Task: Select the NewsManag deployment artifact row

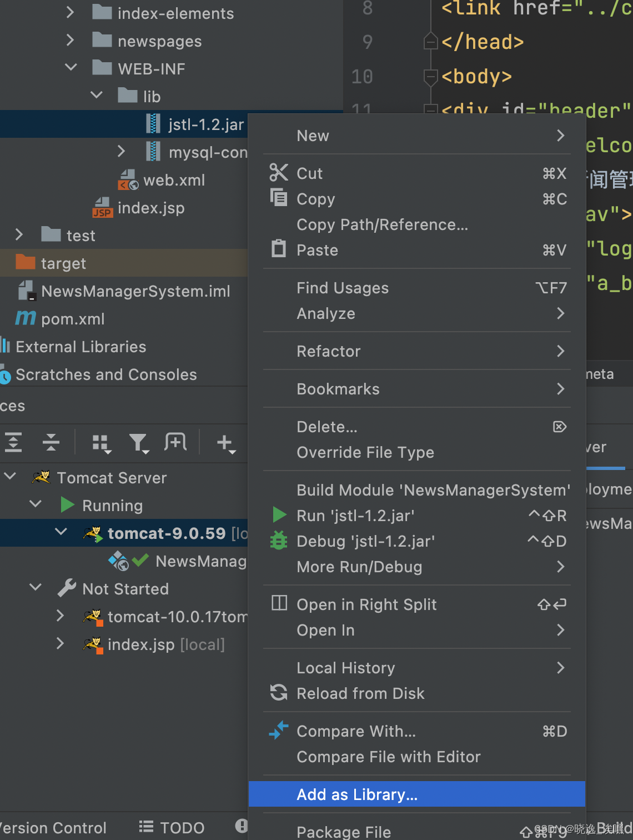Action: coord(123,561)
